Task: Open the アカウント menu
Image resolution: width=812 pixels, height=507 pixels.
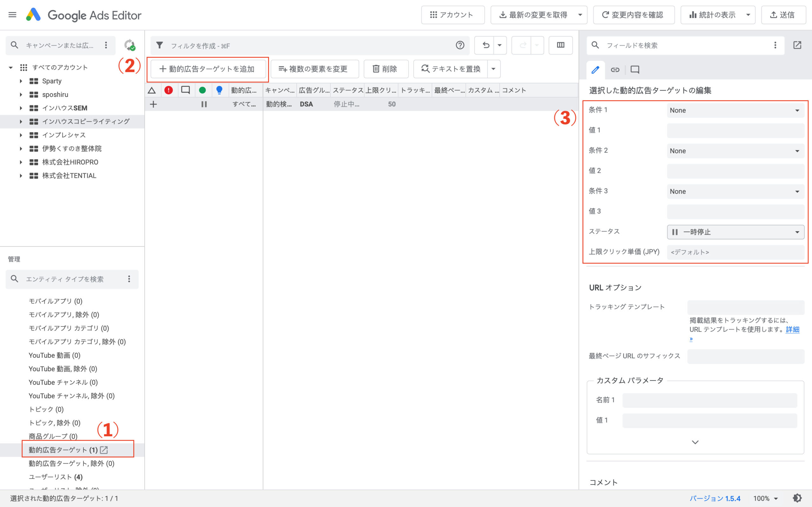Action: 453,15
